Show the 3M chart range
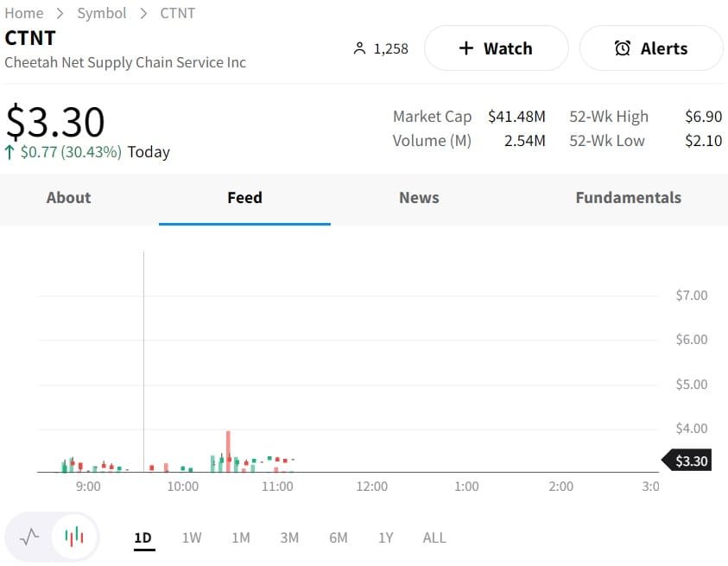The image size is (728, 566). pos(289,537)
